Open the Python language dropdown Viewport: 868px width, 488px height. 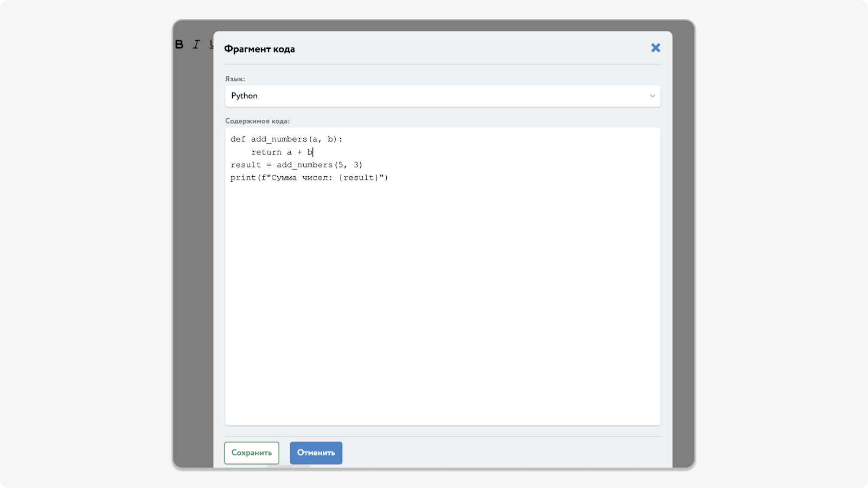443,96
